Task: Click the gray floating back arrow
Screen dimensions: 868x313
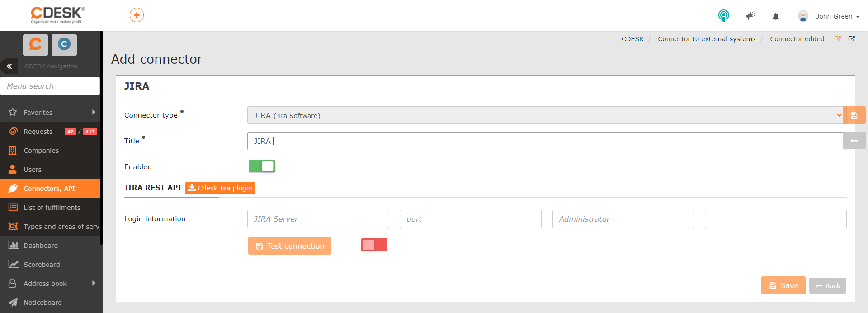Action: pos(854,141)
